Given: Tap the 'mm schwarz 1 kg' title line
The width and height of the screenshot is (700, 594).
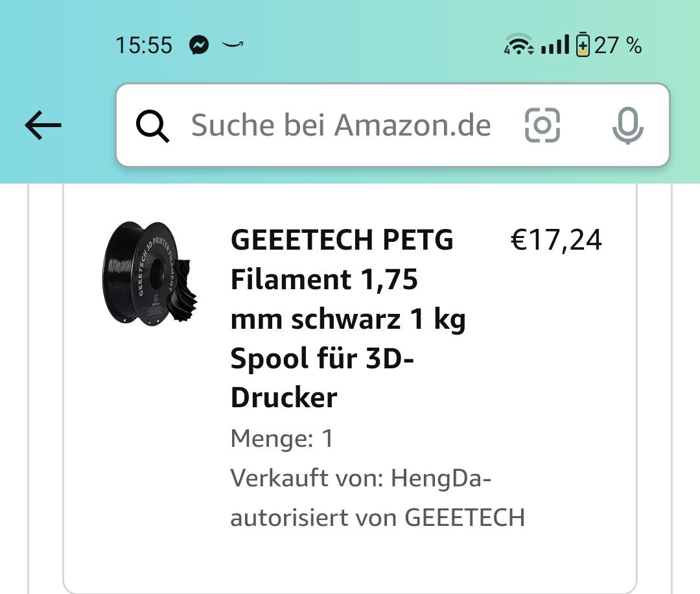Looking at the screenshot, I should tap(348, 320).
